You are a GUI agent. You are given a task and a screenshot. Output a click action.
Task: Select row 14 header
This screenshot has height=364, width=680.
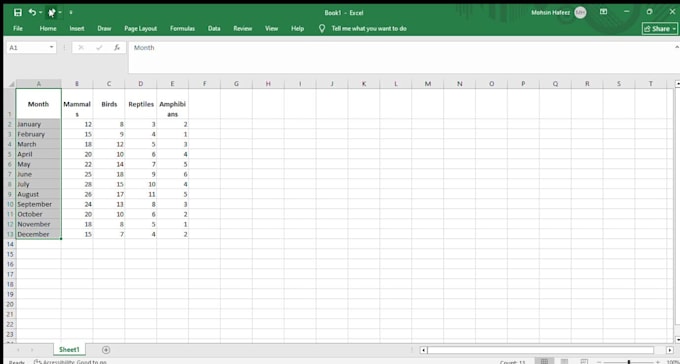[x=10, y=244]
